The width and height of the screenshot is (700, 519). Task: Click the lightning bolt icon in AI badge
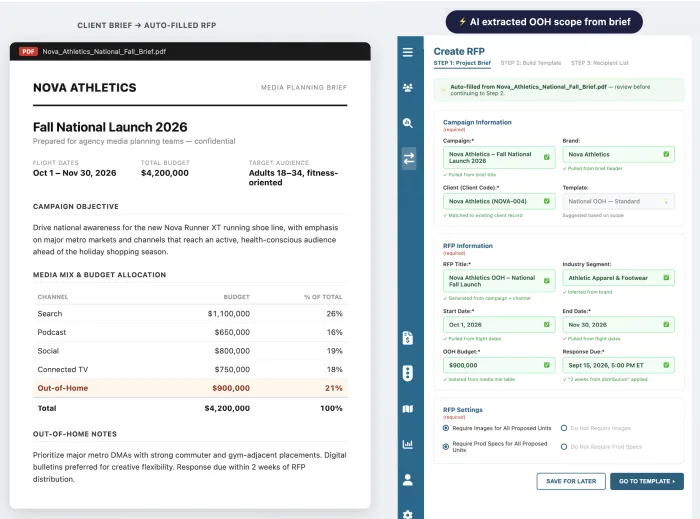pos(462,21)
